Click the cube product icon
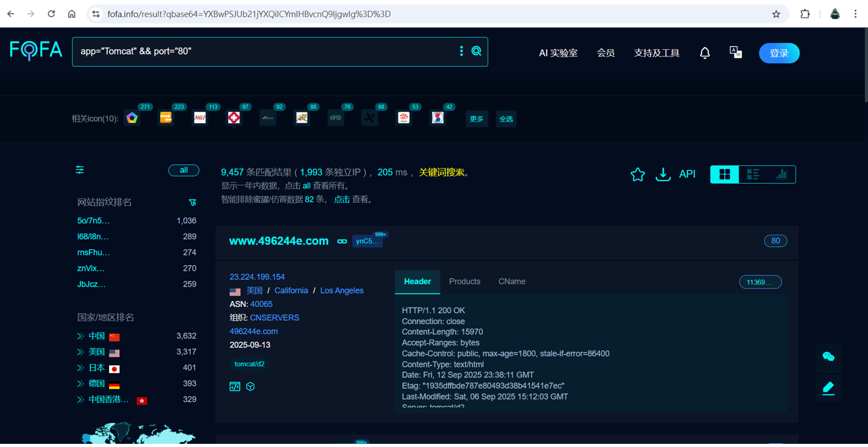 click(x=251, y=387)
